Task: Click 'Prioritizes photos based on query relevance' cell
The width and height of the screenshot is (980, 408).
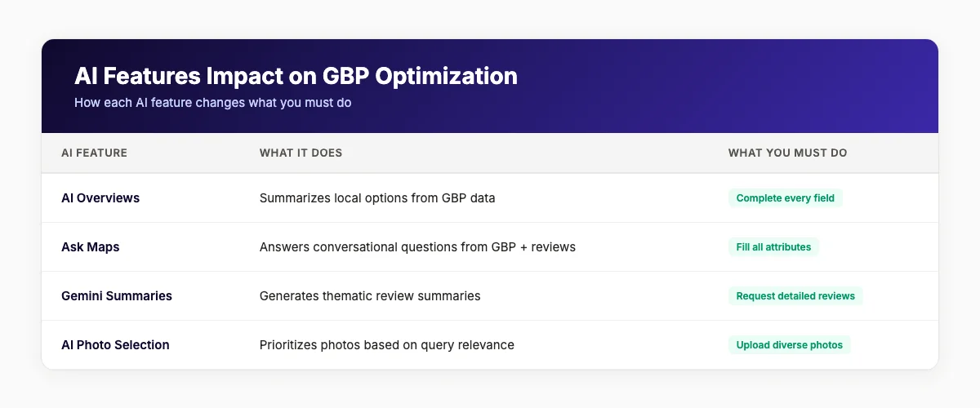Action: tap(387, 345)
